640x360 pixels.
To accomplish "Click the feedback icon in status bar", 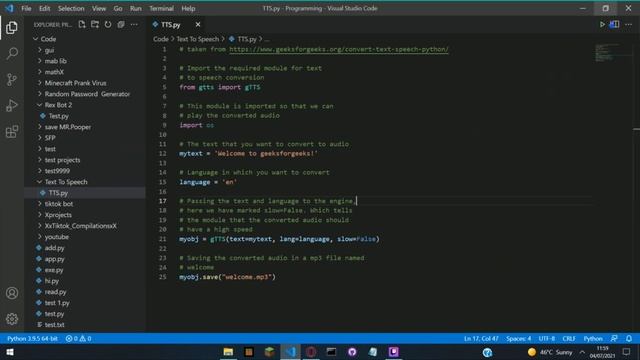I will (614, 338).
